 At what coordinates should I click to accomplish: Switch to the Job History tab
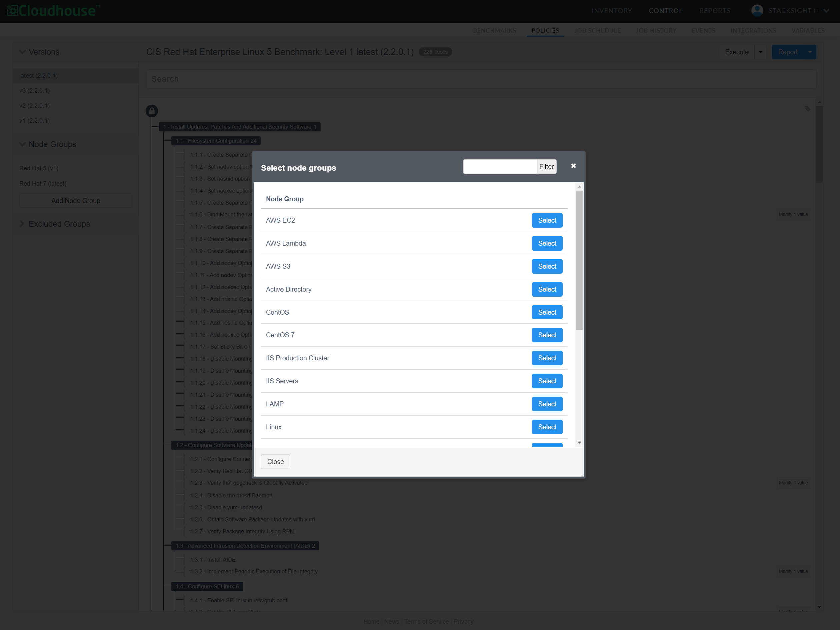[x=656, y=30]
